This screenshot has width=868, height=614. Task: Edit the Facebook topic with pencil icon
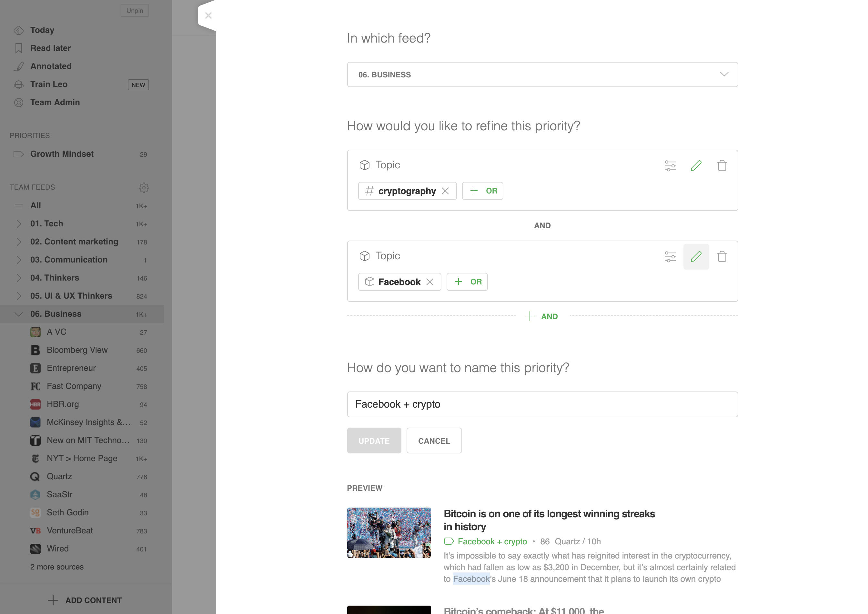point(696,257)
